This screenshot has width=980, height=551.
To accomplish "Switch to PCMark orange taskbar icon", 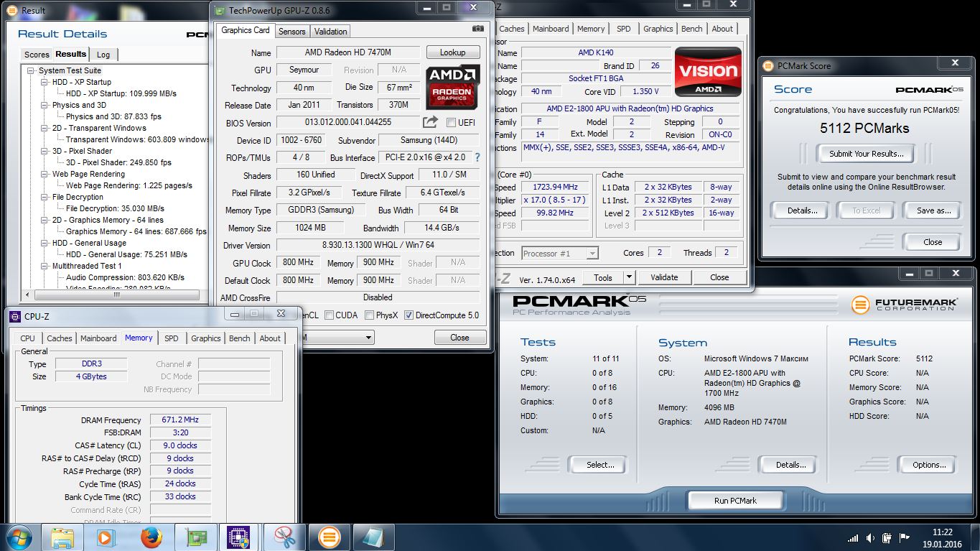I will 329,537.
